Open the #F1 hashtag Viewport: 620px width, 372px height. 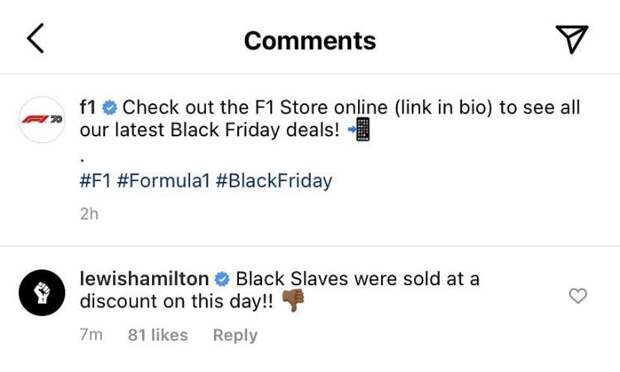tap(95, 181)
